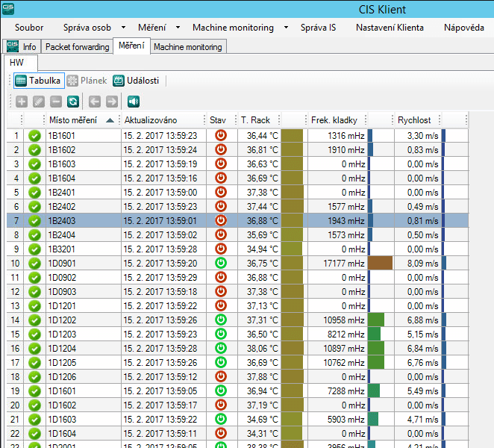Switch to Události events view
The image size is (494, 448).
[138, 81]
